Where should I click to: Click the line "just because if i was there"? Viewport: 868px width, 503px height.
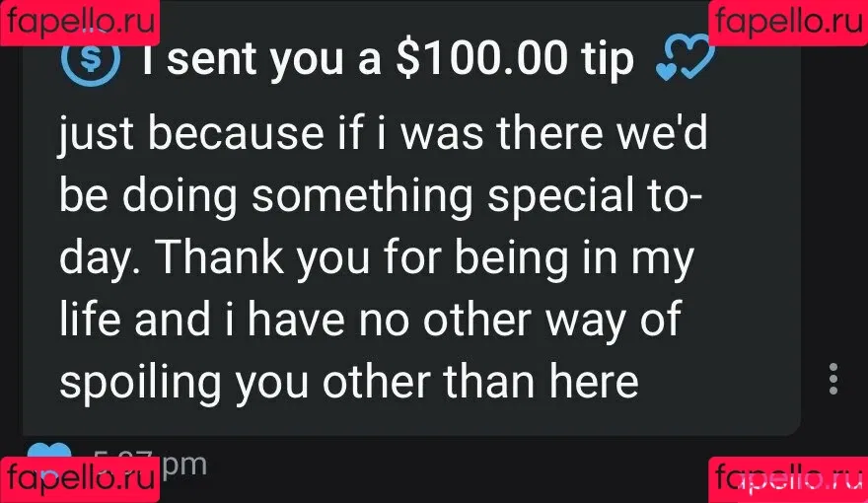[x=331, y=133]
